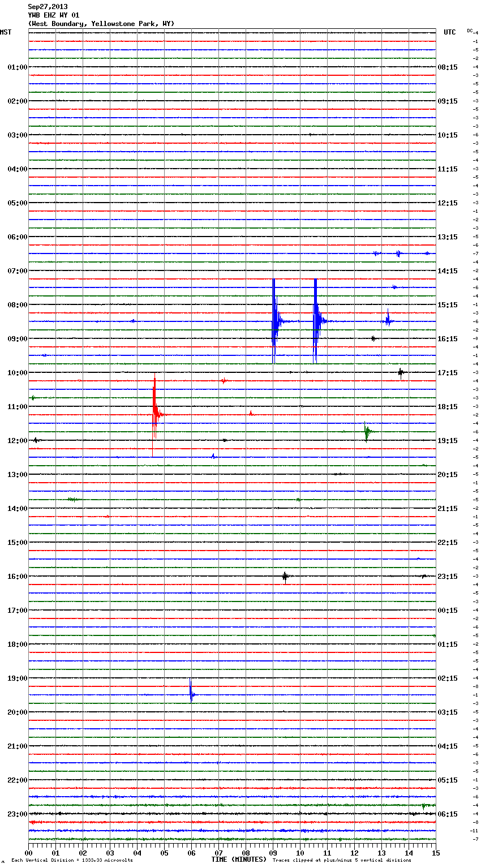Select the 23:00 MST hour label
Image resolution: width=481 pixels, height=868 pixels.
tap(17, 814)
